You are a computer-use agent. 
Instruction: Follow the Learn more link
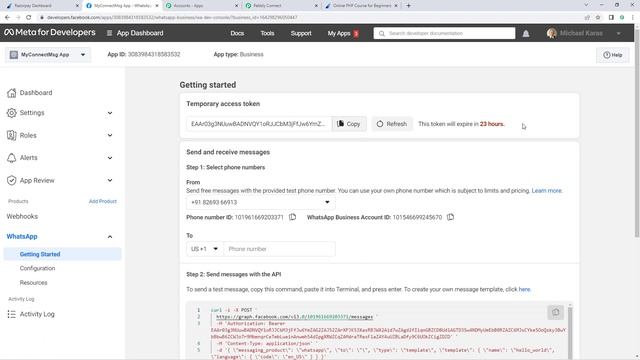[547, 191]
